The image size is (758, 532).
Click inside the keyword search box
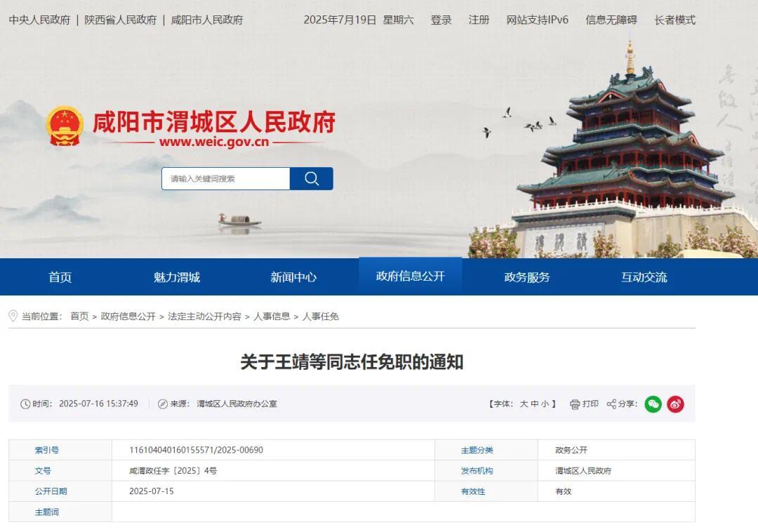225,178
